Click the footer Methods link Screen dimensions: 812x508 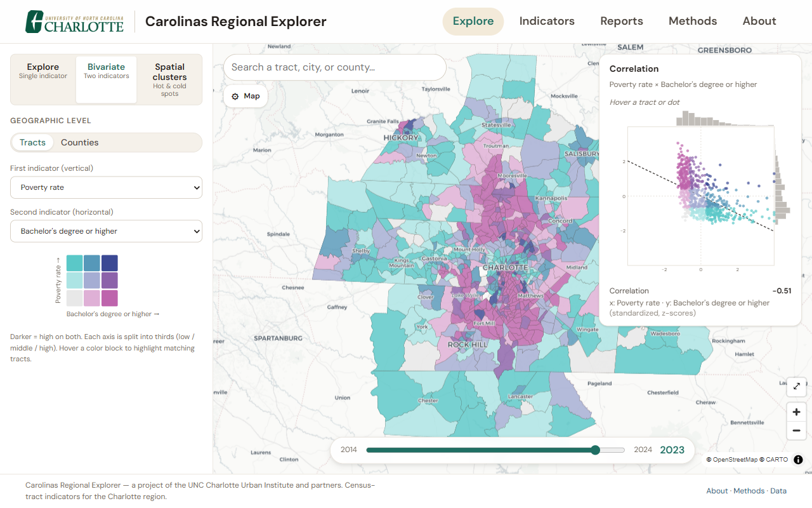point(749,491)
